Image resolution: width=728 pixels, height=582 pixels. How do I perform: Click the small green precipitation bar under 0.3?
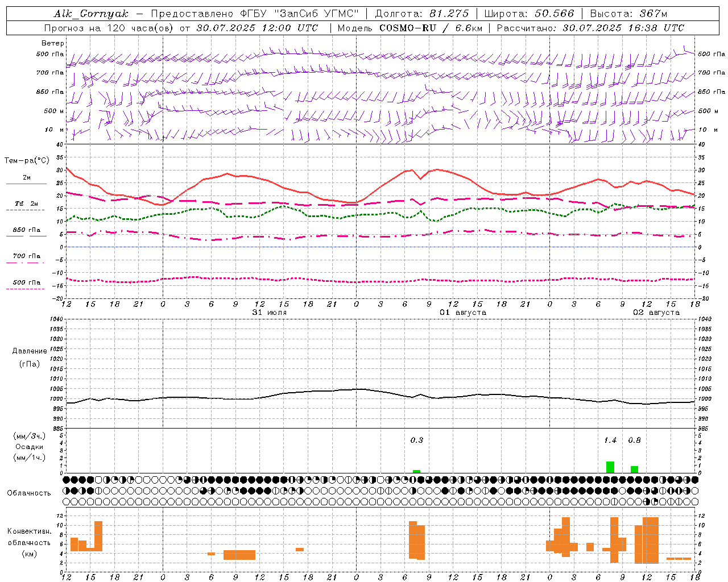pyautogui.click(x=417, y=472)
